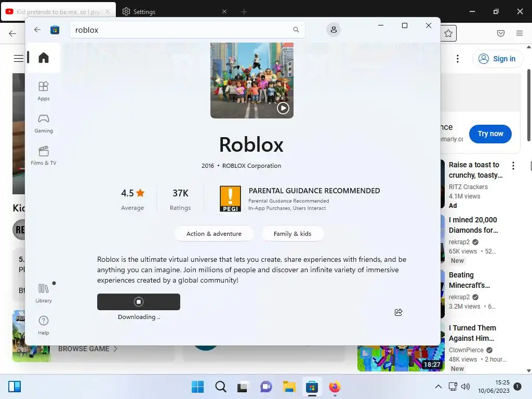The image size is (532, 399).
Task: Open Beating Minecraft's video suggestion
Action: [469, 280]
